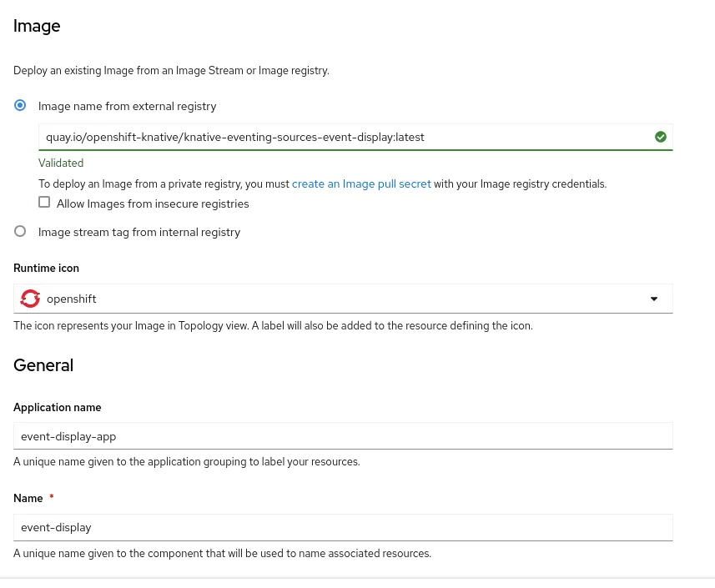Open the selector showing "openshift" text
Image resolution: width=715 pixels, height=588 pixels.
click(x=334, y=299)
